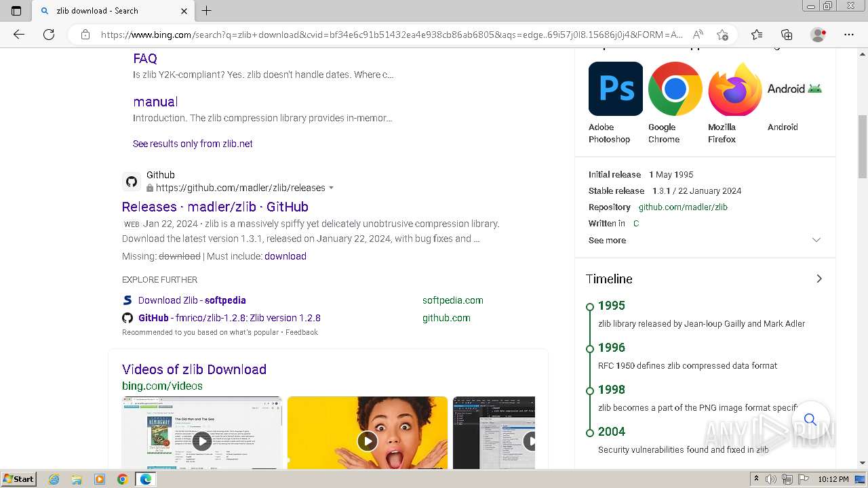Viewport: 868px width, 488px height.
Task: Click the GitHub favicon beside Github result
Action: point(132,182)
